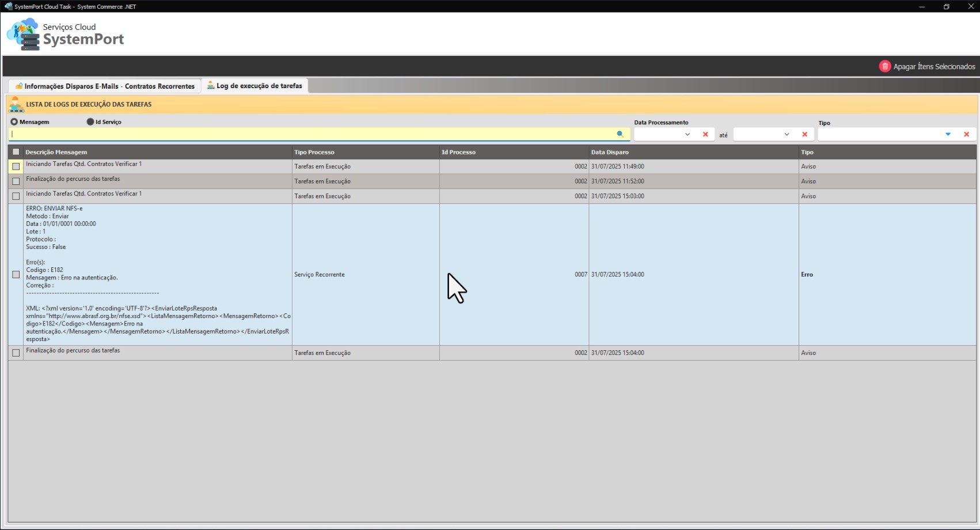Click the SystemPort cloud server logo
This screenshot has height=530, width=980.
point(24,35)
